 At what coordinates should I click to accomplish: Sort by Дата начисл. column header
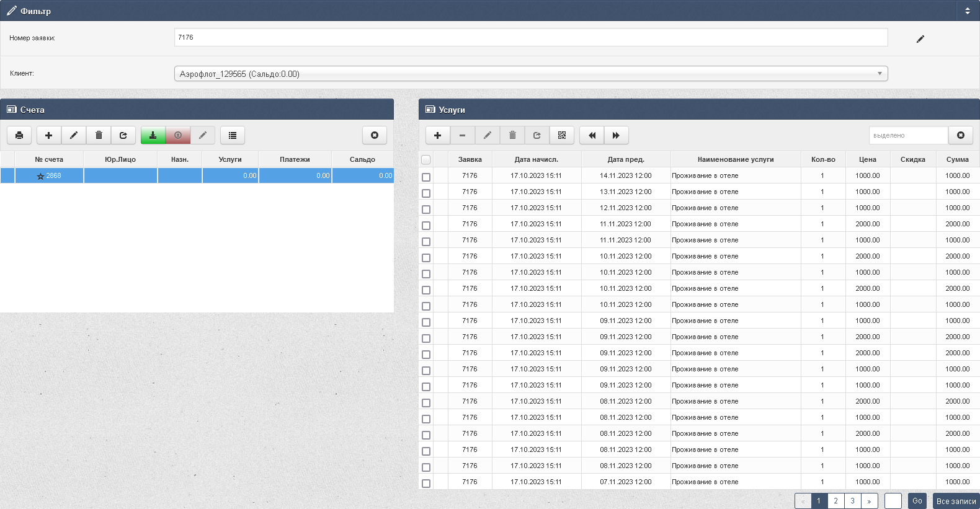(537, 159)
